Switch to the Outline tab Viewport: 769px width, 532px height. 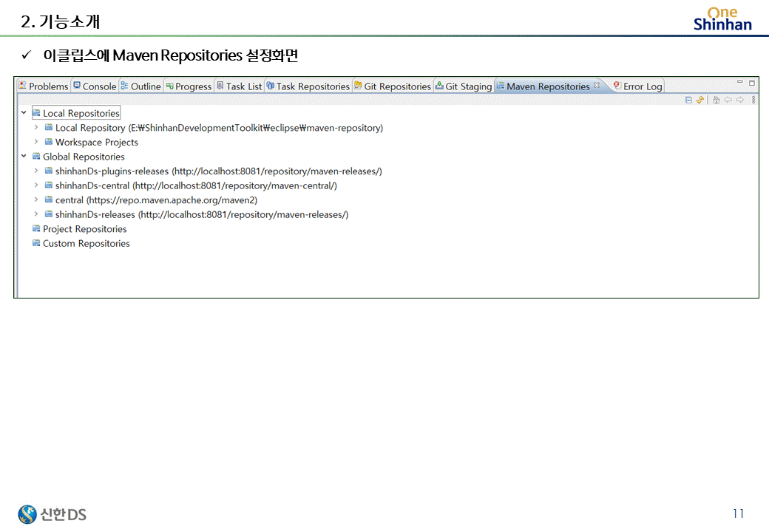tap(140, 86)
